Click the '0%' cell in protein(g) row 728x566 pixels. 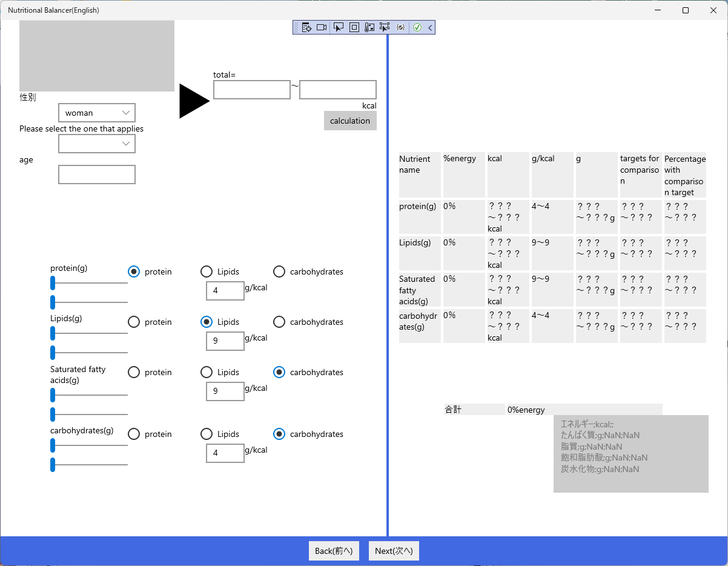coord(464,217)
